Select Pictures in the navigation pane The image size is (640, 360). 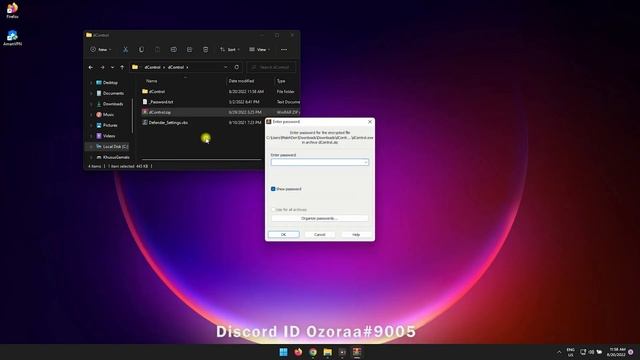(109, 125)
